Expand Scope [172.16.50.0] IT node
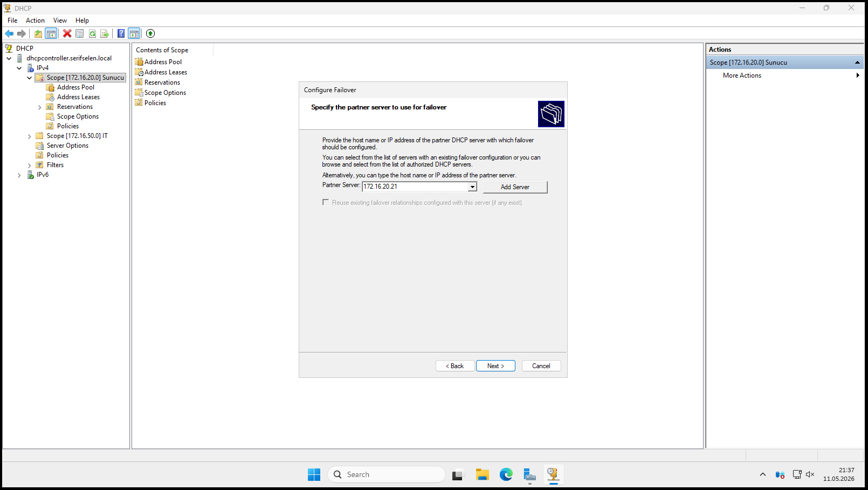868x490 pixels. [30, 136]
